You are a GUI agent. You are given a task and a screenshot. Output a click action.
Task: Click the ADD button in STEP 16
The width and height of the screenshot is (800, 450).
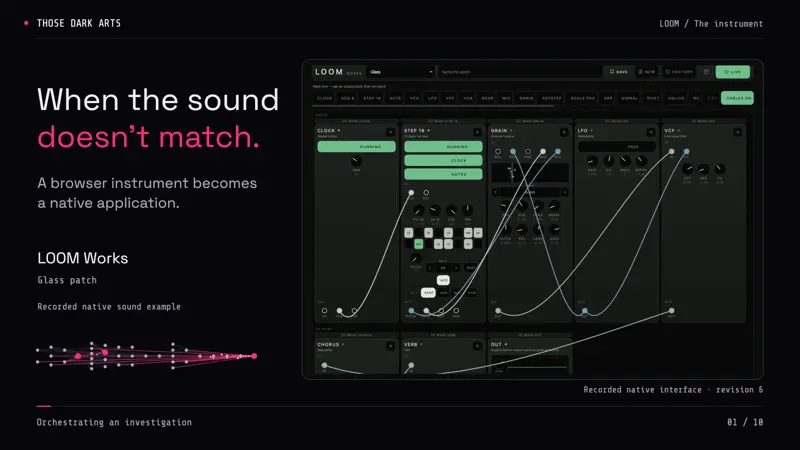click(x=443, y=280)
